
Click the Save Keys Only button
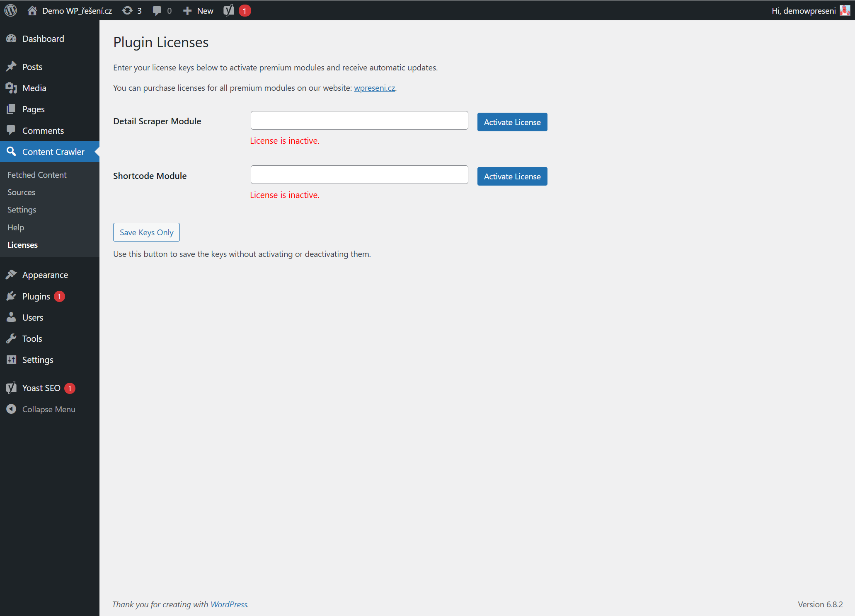click(146, 232)
